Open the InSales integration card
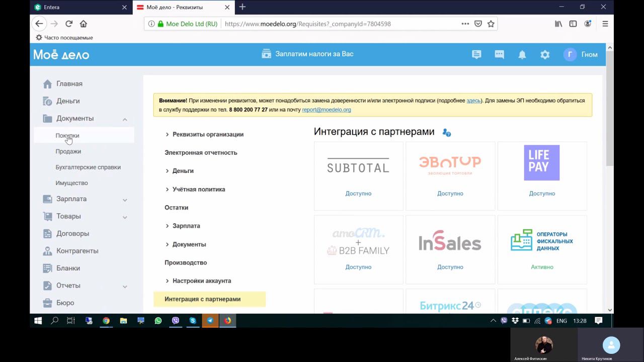This screenshot has height=362, width=644. pyautogui.click(x=450, y=250)
